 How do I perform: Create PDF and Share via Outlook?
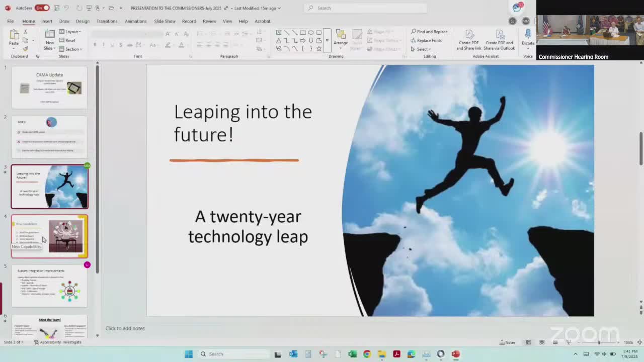[x=500, y=39]
